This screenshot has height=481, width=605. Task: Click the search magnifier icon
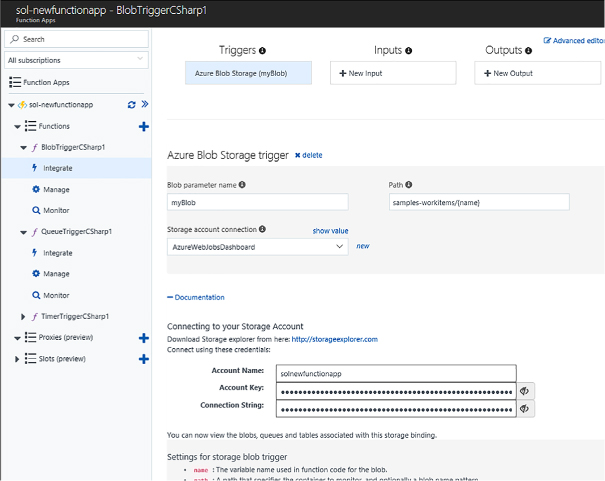[x=15, y=39]
